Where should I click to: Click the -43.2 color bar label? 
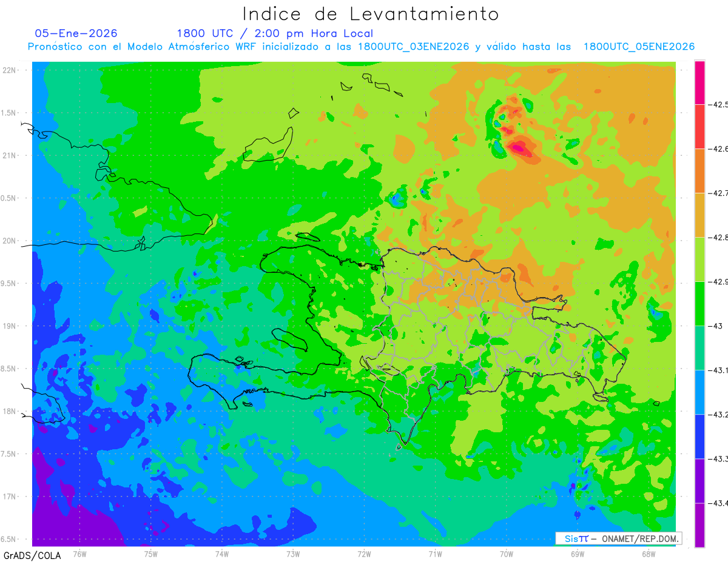pyautogui.click(x=719, y=415)
